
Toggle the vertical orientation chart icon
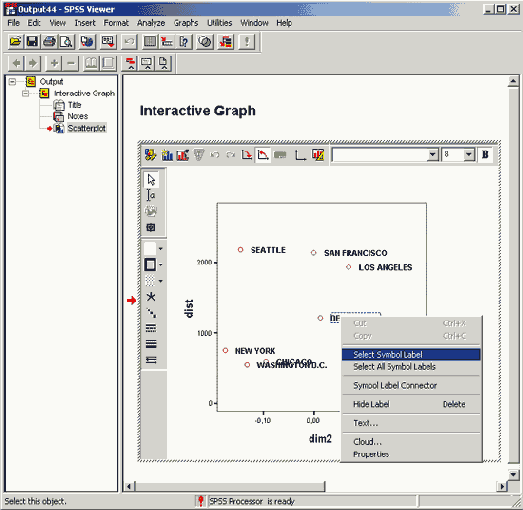tap(263, 155)
